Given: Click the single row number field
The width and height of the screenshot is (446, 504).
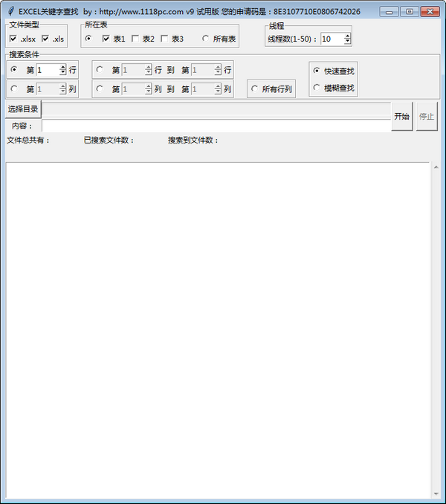Looking at the screenshot, I should (48, 70).
